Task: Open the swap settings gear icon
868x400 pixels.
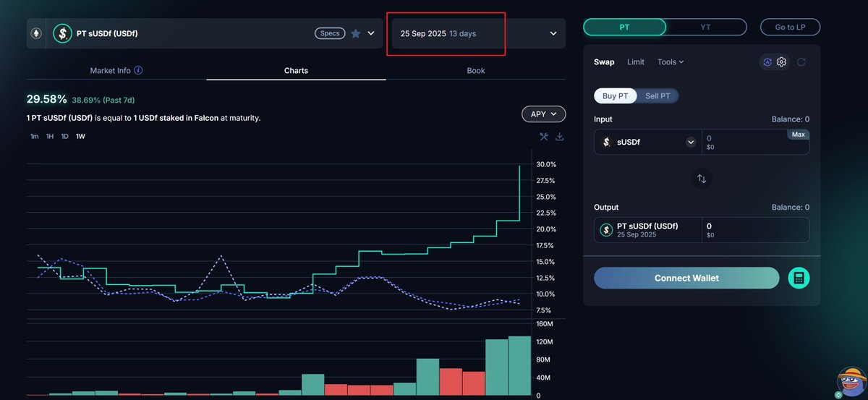Action: click(781, 62)
